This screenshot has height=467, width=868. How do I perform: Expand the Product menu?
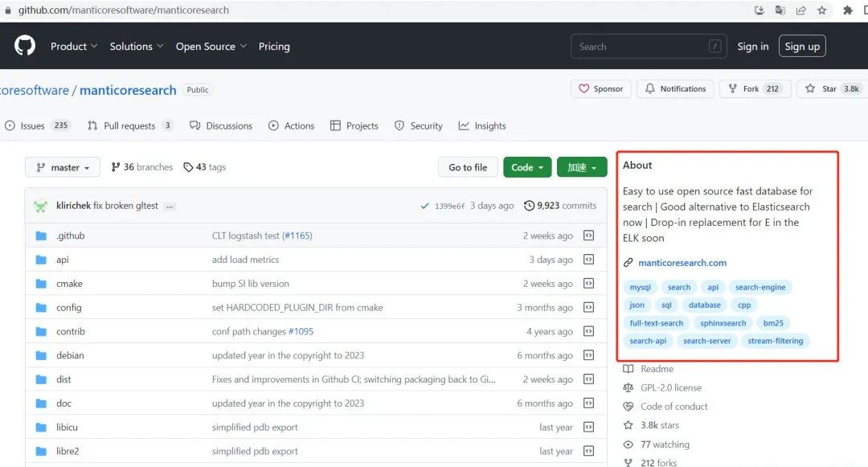(x=74, y=47)
